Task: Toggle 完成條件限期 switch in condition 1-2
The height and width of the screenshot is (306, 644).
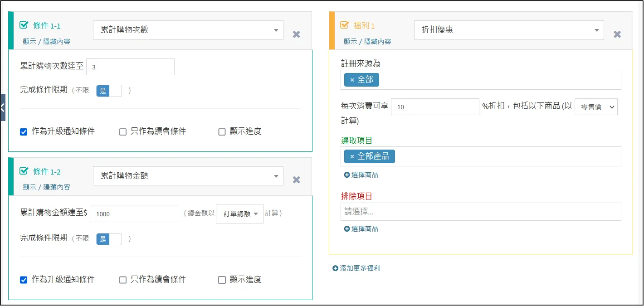Action: click(109, 239)
